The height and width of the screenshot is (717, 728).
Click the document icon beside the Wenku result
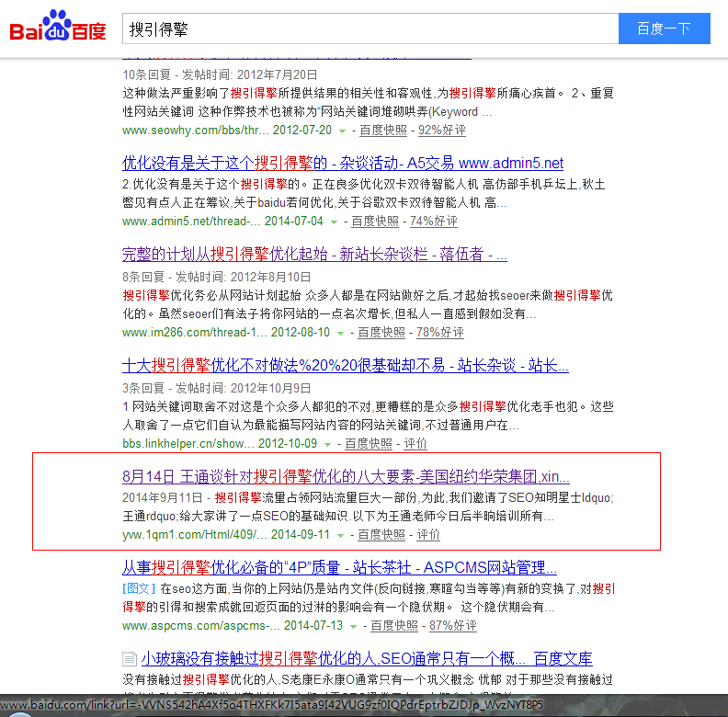tap(130, 659)
